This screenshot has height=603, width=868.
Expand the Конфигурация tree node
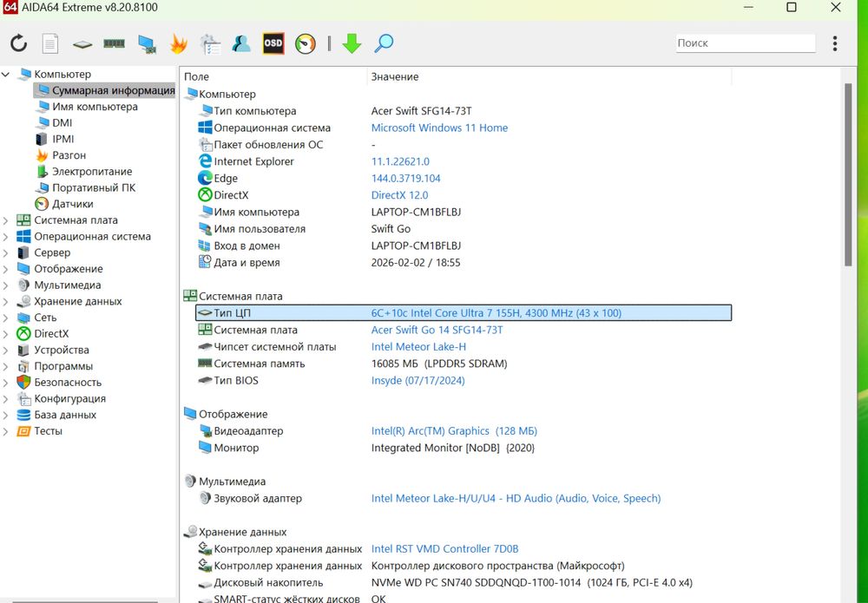5,399
